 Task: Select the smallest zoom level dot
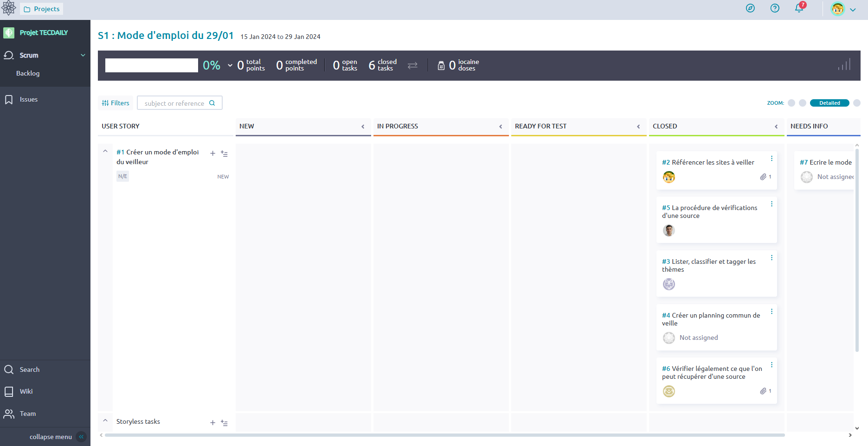point(791,103)
